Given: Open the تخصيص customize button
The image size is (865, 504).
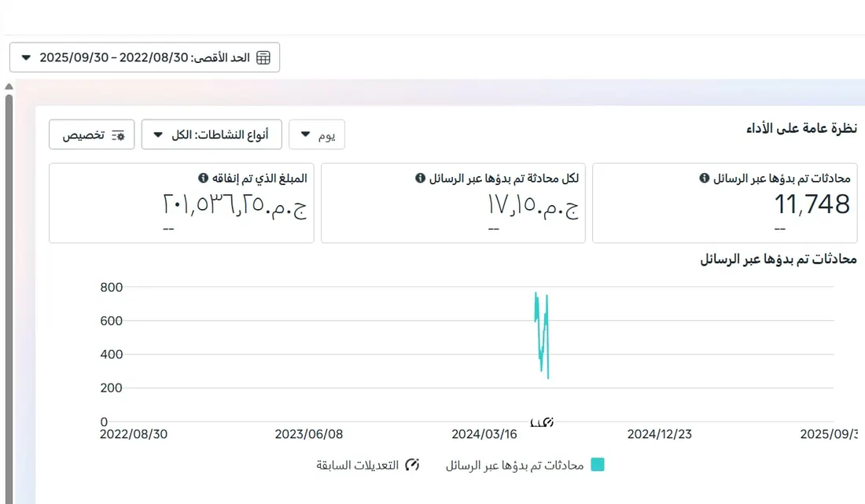Looking at the screenshot, I should click(91, 134).
